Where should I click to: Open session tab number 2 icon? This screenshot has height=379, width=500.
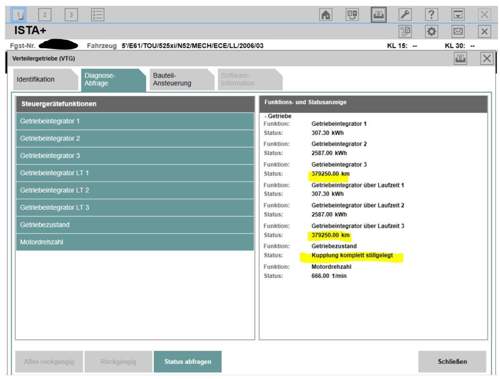tap(44, 15)
